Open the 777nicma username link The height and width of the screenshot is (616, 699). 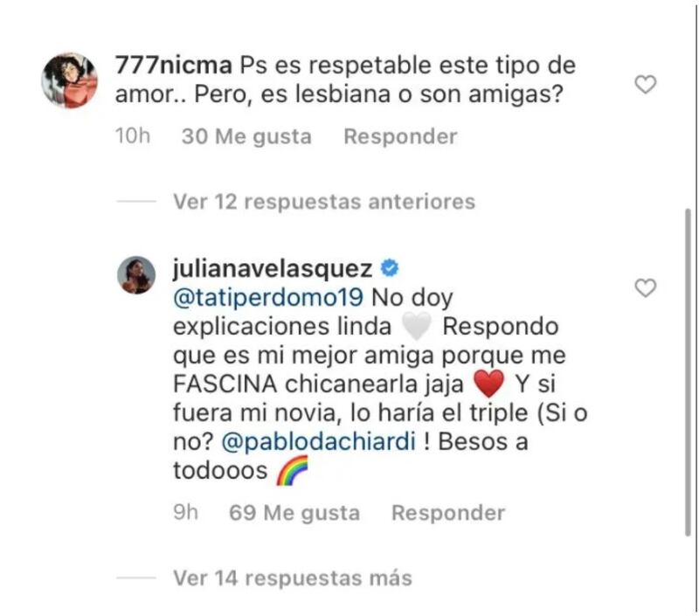click(174, 65)
